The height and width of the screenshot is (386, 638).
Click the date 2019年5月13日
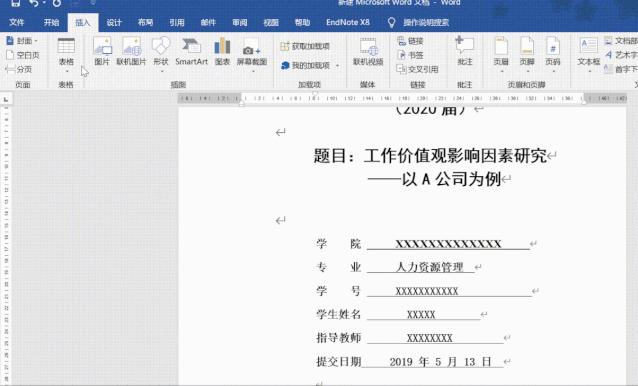pyautogui.click(x=441, y=362)
